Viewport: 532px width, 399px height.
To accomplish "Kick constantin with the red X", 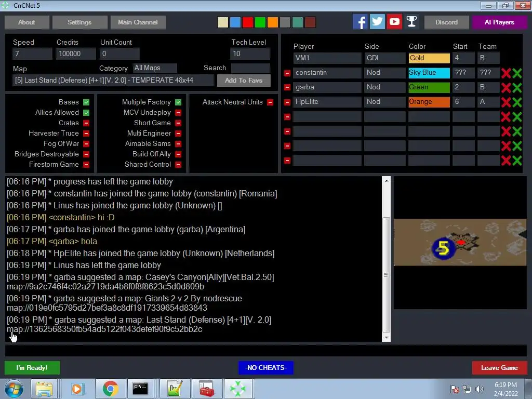I will 506,73.
